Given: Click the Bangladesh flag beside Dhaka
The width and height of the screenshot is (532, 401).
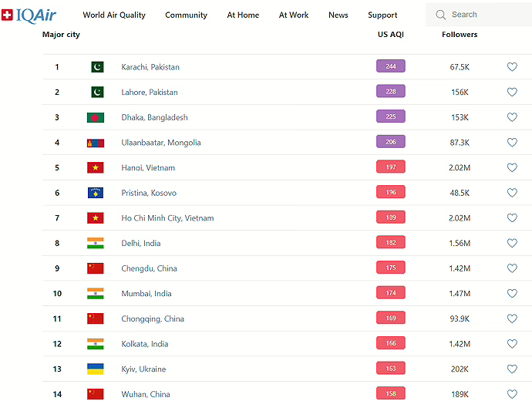Looking at the screenshot, I should click(96, 117).
